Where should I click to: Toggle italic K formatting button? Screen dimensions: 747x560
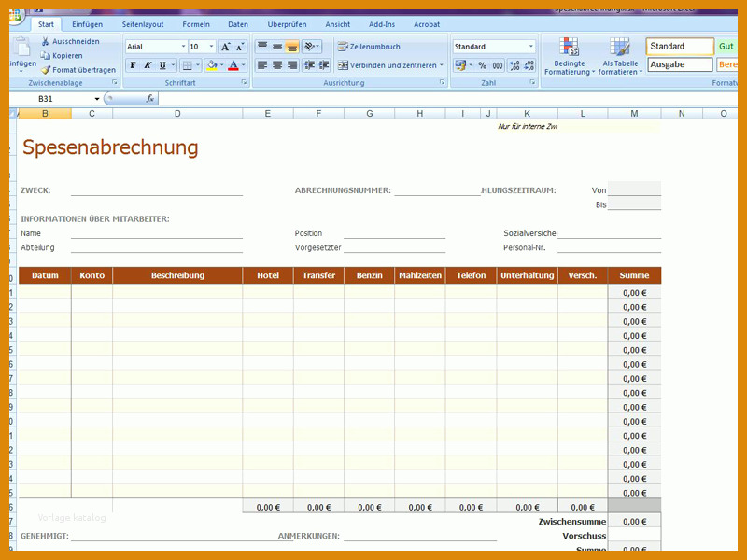click(148, 65)
